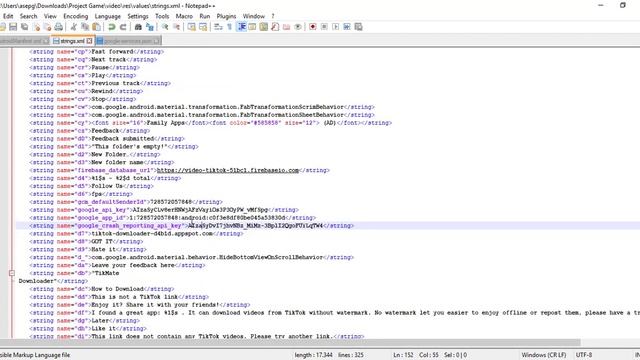Toggle Show All Characters pilcrow icon

pos(229,27)
